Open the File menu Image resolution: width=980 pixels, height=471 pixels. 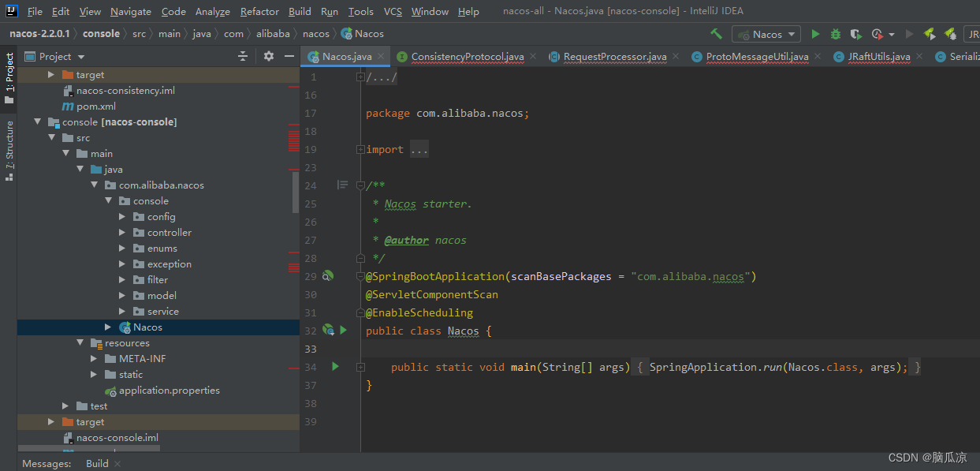coord(35,11)
